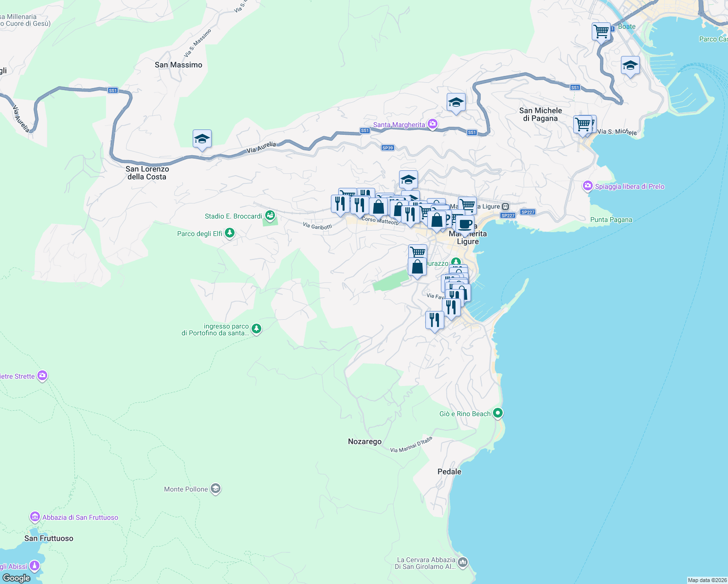This screenshot has width=728, height=584.
Task: Open the Giò e Rino Beach green marker
Action: point(497,412)
